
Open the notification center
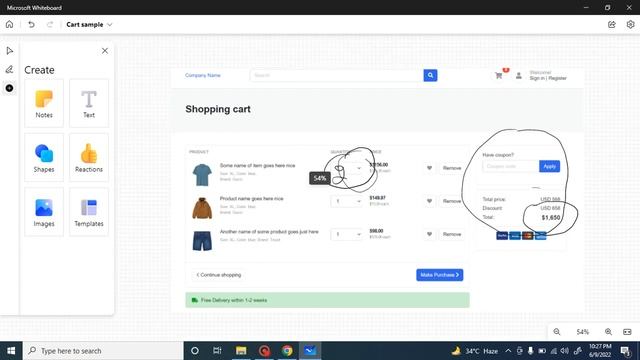pyautogui.click(x=625, y=351)
